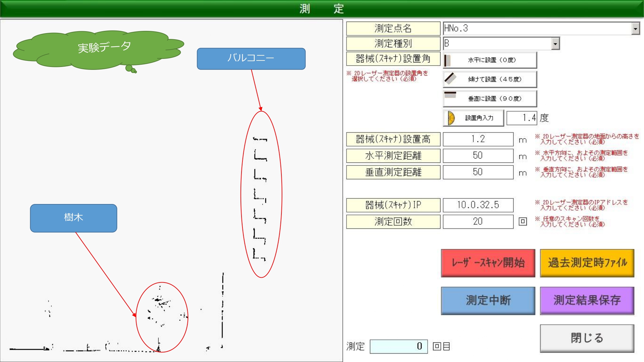Click the yellow 設置角入力 angle icon
The height and width of the screenshot is (362, 644).
[451, 118]
